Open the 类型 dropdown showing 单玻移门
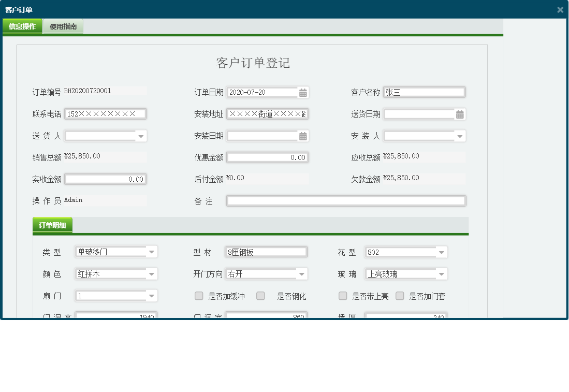569x392 pixels. [151, 252]
